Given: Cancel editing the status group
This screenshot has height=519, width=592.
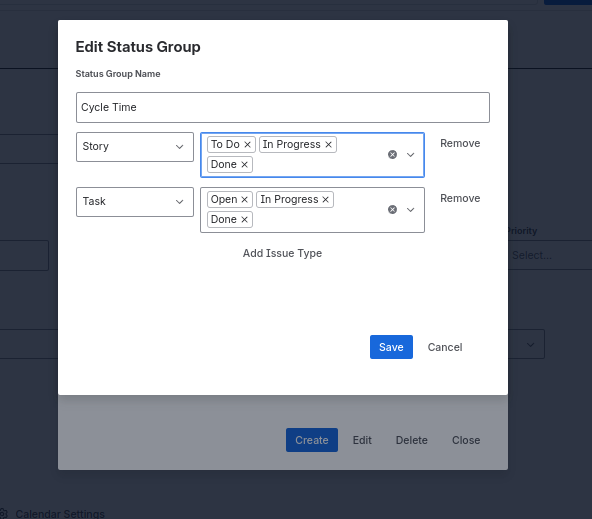Looking at the screenshot, I should tap(445, 347).
